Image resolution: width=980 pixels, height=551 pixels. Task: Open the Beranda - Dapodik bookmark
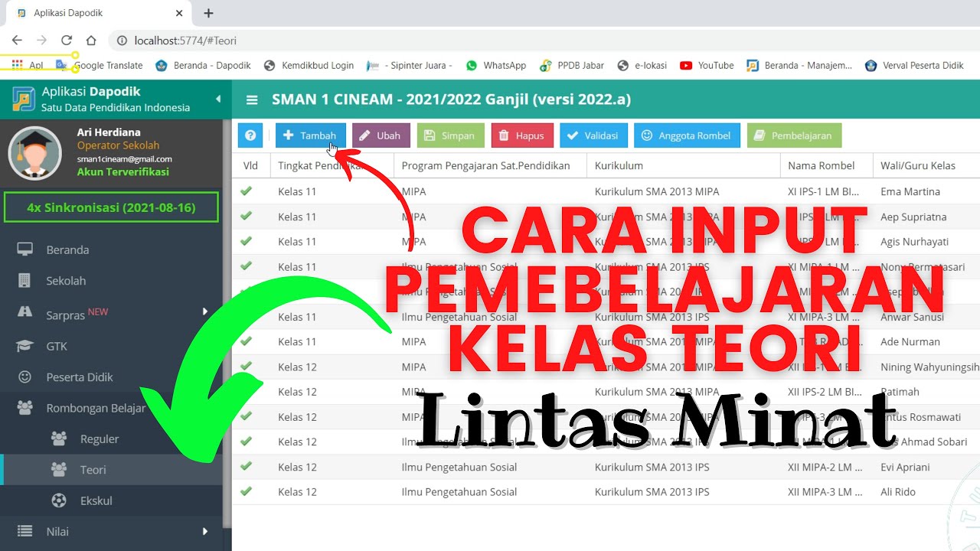tap(203, 66)
